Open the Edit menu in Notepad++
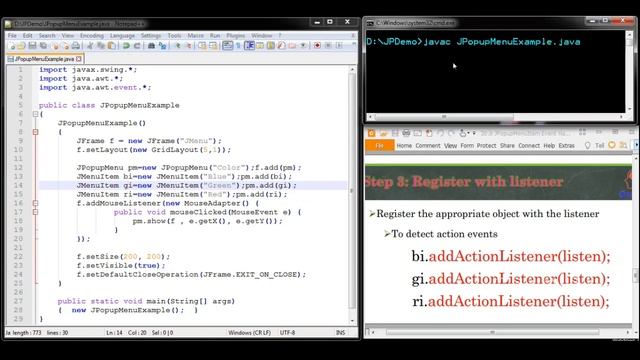 [27, 36]
